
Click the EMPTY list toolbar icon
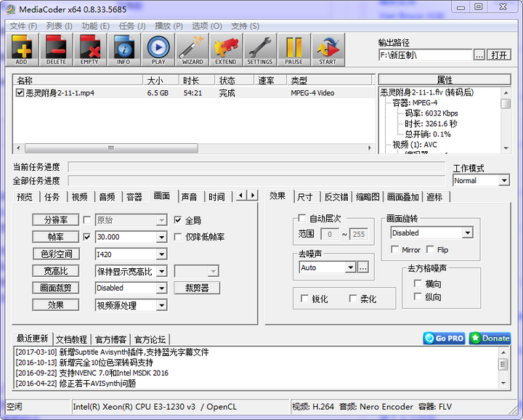click(x=90, y=49)
